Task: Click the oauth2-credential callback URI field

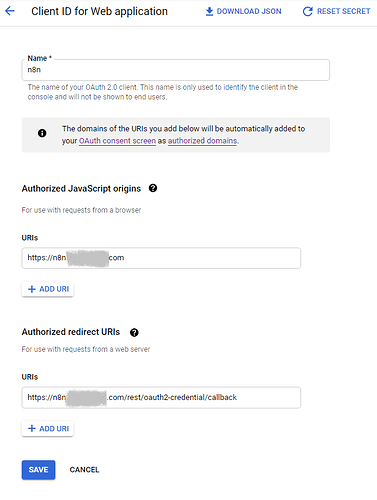Action: (x=161, y=397)
